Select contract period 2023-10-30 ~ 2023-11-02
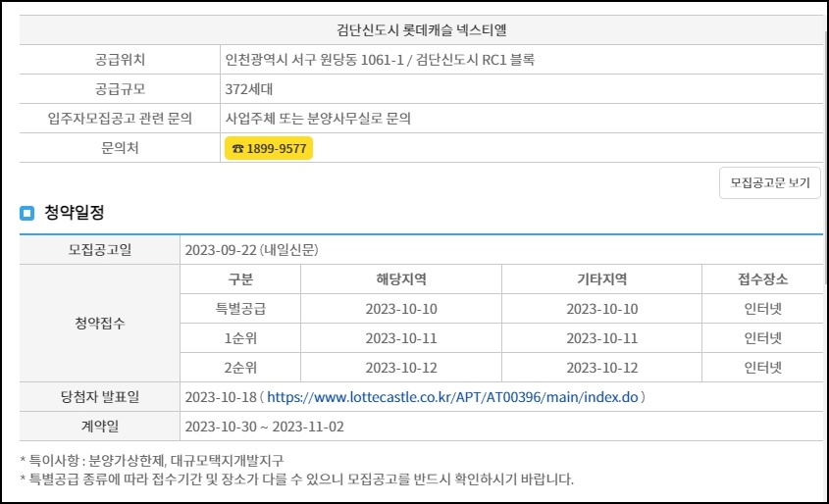 (x=264, y=427)
